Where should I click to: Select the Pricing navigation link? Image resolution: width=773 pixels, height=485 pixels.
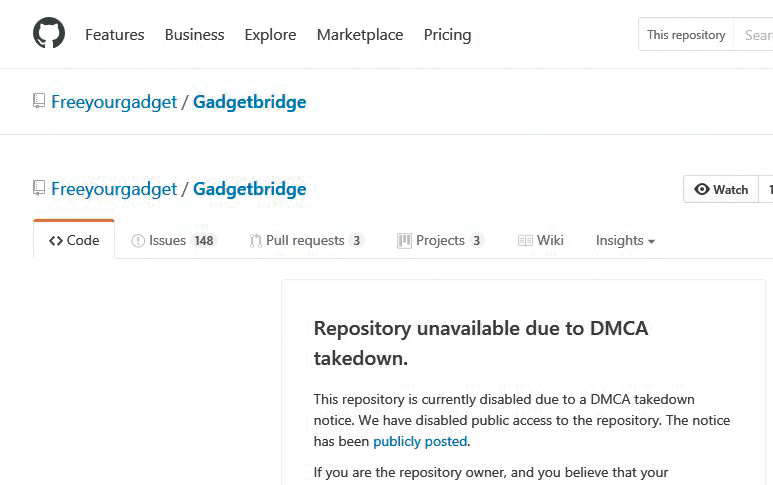pyautogui.click(x=447, y=35)
